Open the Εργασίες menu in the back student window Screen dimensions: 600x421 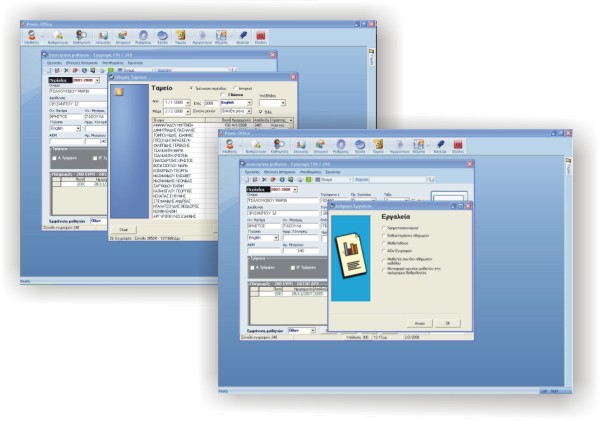click(x=55, y=62)
